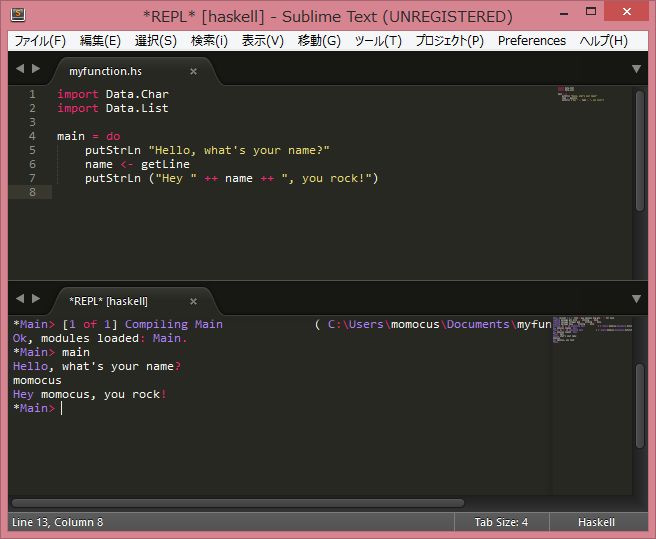
Task: Open the 検索(i) menu
Action: pyautogui.click(x=209, y=41)
